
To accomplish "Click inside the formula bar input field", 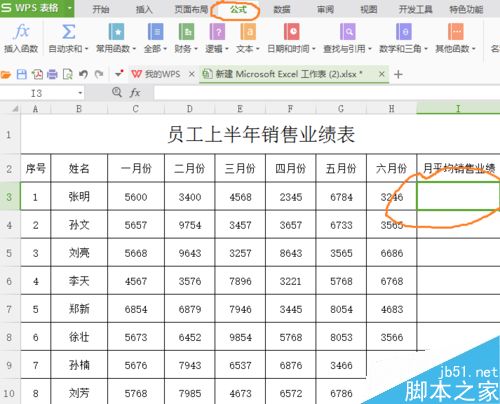I will (x=327, y=93).
